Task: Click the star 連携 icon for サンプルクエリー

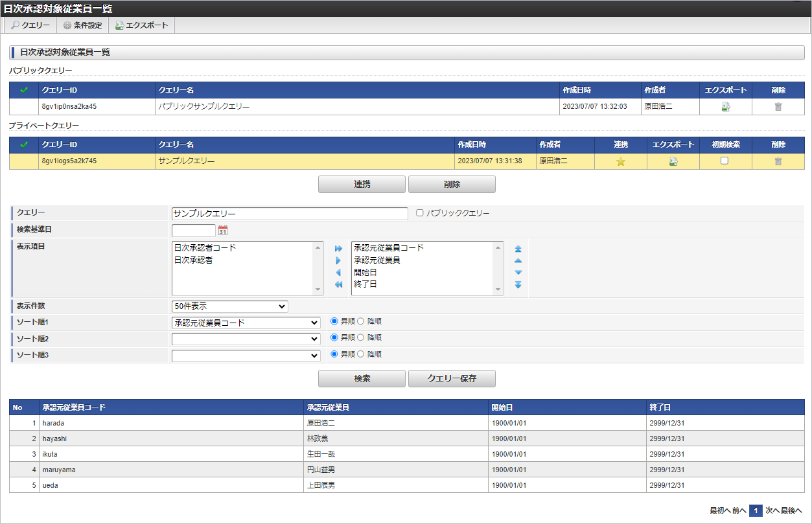Action: [x=620, y=161]
